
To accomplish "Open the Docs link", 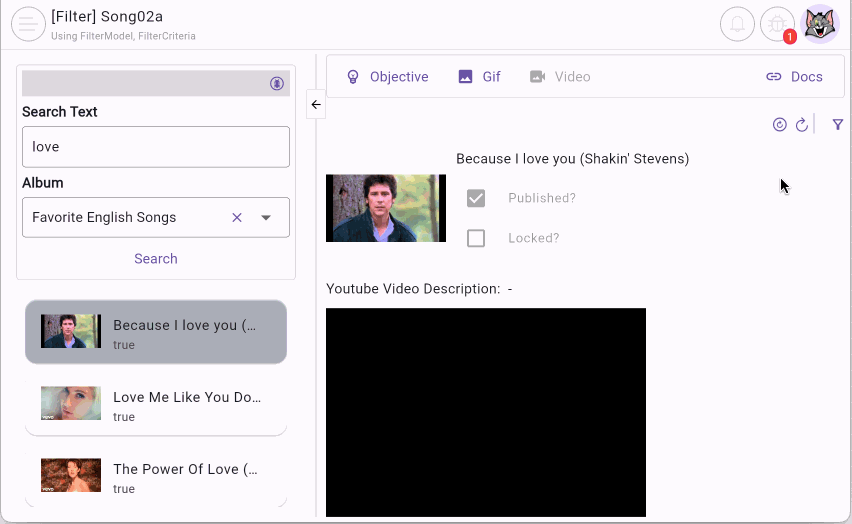I will pos(794,77).
